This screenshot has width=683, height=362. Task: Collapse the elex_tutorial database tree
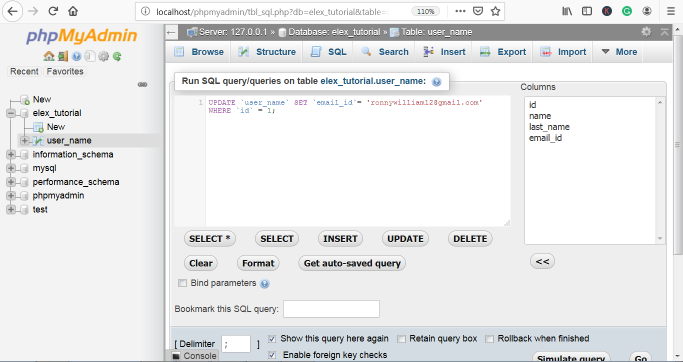tap(11, 113)
